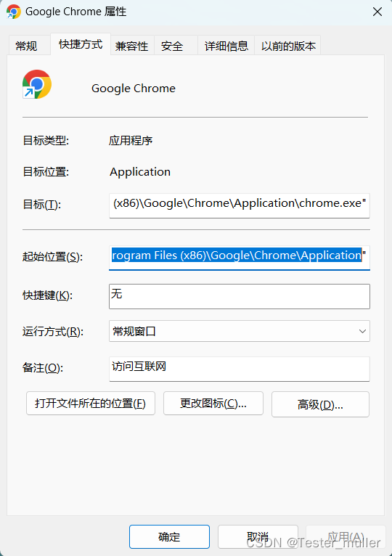Click 打开文件所在的位置(F) button

pyautogui.click(x=91, y=403)
